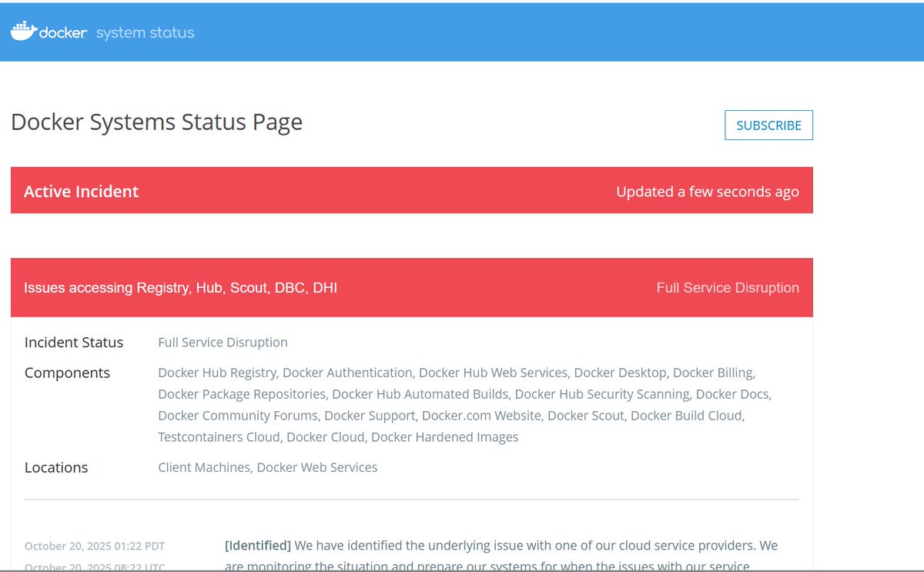Click the Docker whale logo icon
924x572 pixels.
tap(24, 32)
